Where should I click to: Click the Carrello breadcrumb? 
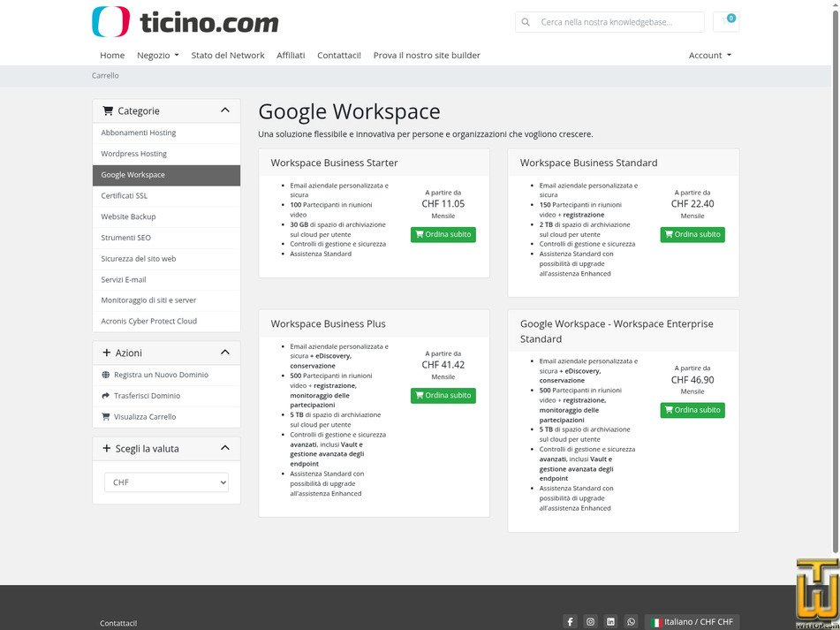[x=105, y=75]
